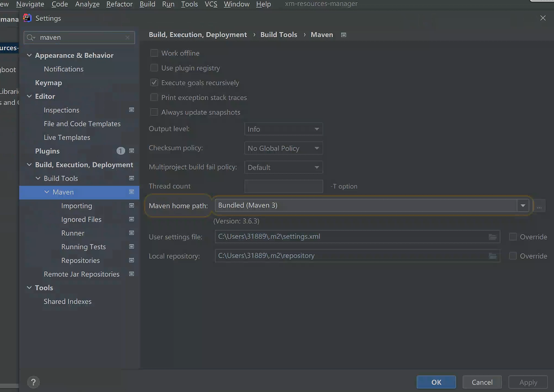Click the IntelliJ logo in the Settings title bar
The height and width of the screenshot is (392, 554).
[27, 18]
